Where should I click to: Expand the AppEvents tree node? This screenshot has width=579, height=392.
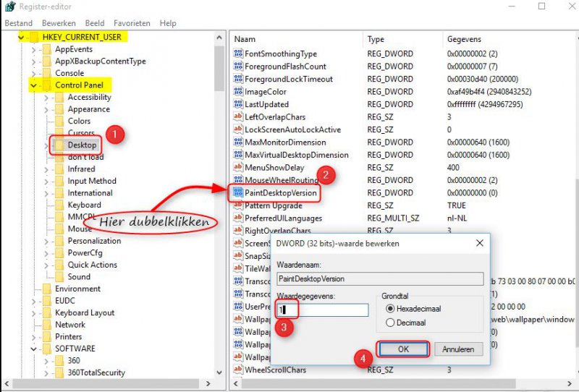point(34,49)
